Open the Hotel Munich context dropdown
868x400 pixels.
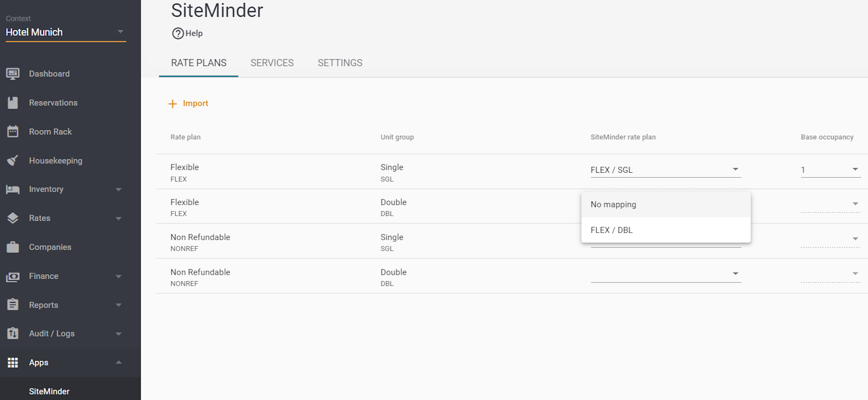coord(66,32)
